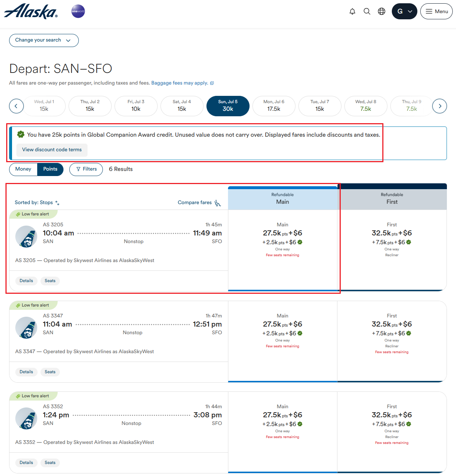Select Main 27.5k fare for AS 3347

click(283, 342)
